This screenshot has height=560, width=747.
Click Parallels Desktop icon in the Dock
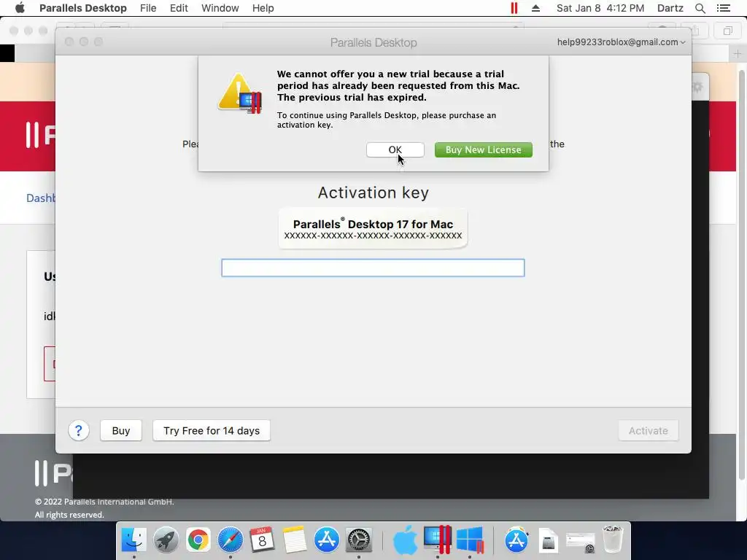click(x=438, y=540)
